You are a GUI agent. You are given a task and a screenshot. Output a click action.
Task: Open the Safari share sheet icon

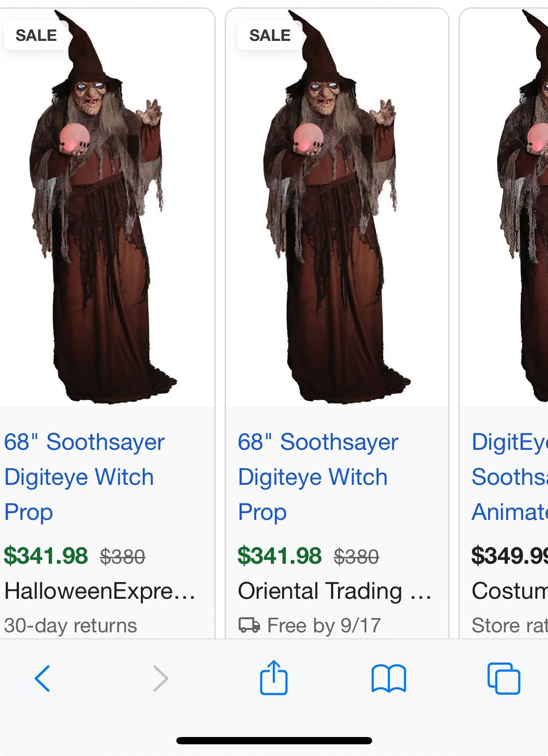click(x=274, y=677)
